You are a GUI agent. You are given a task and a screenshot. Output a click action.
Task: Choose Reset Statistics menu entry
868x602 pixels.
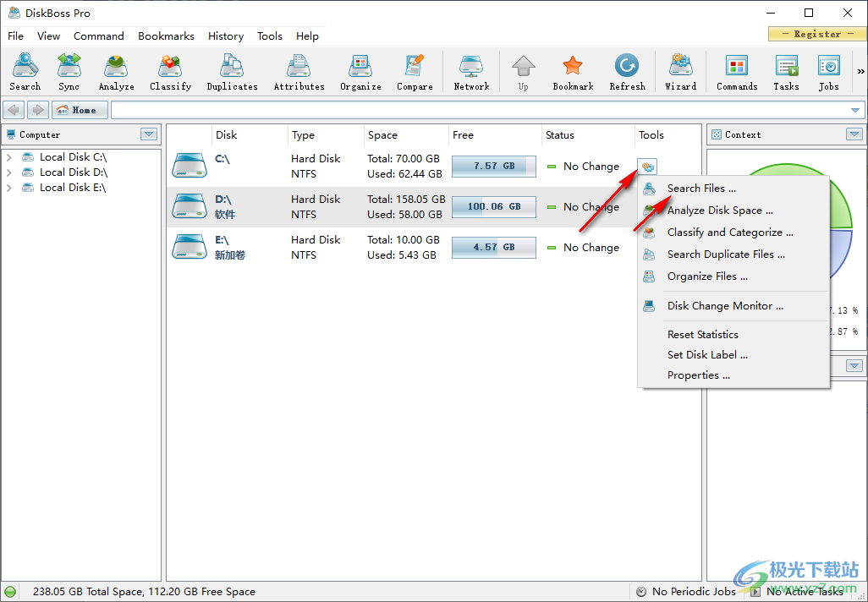(733, 335)
